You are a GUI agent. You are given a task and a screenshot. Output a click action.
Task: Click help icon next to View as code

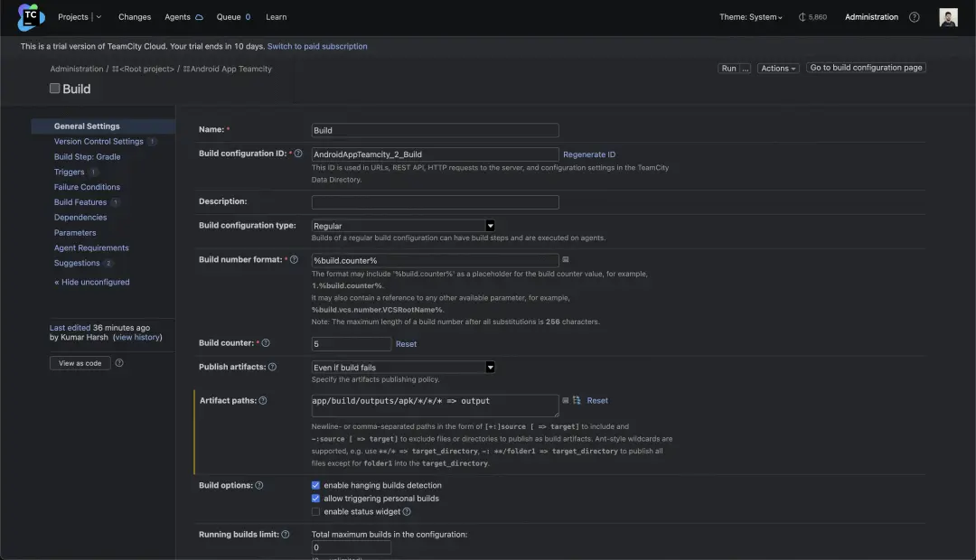point(119,363)
